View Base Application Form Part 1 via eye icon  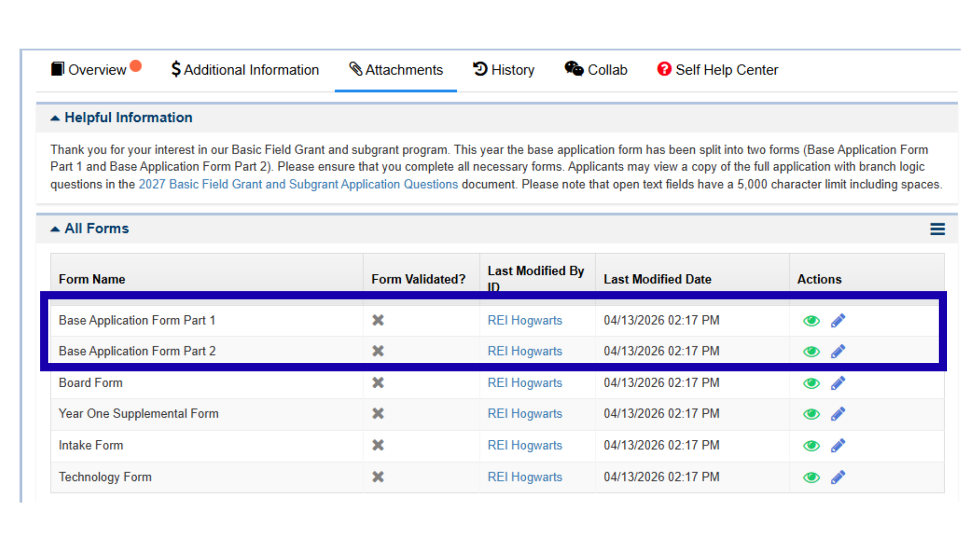tap(811, 321)
